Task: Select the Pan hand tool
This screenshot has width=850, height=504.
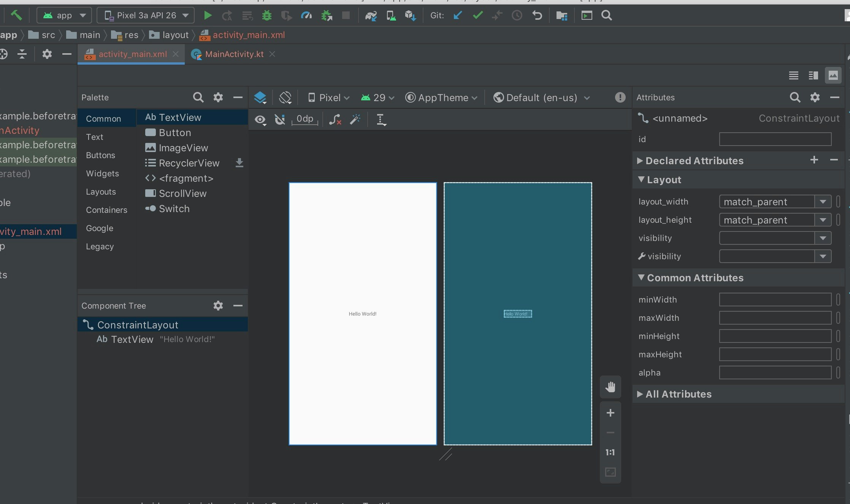Action: [x=610, y=387]
